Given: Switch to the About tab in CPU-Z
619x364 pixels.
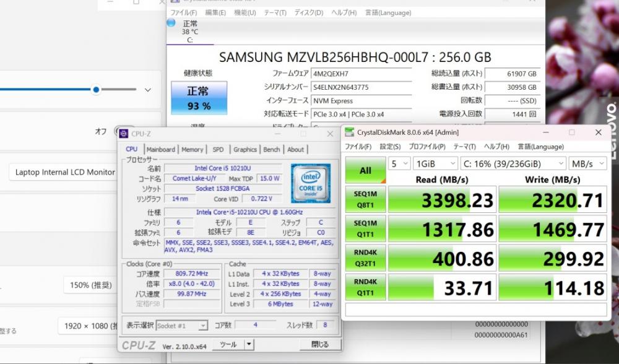Looking at the screenshot, I should click(295, 150).
